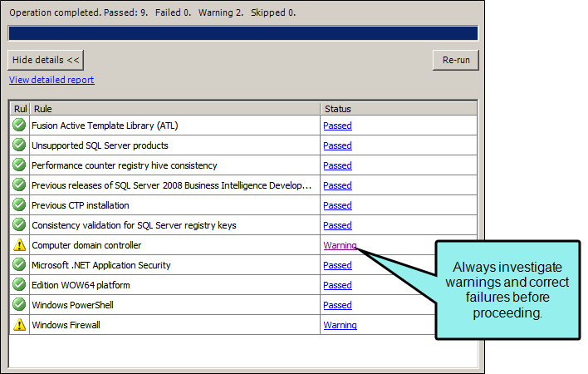This screenshot has width=588, height=374.
Task: Open the View detailed report link
Action: (x=51, y=80)
